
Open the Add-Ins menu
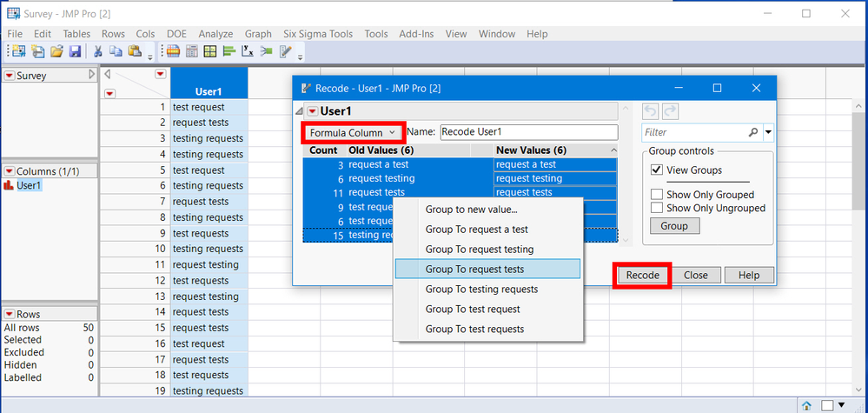pyautogui.click(x=416, y=34)
